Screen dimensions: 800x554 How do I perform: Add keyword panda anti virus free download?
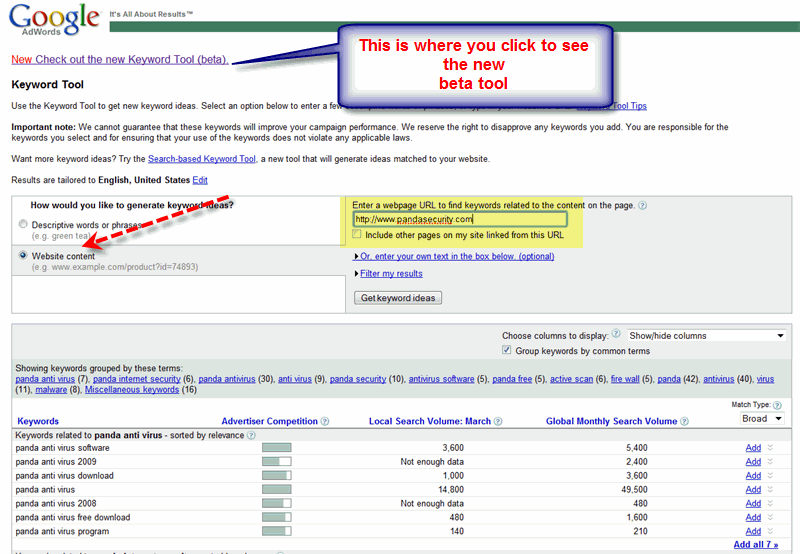[753, 517]
